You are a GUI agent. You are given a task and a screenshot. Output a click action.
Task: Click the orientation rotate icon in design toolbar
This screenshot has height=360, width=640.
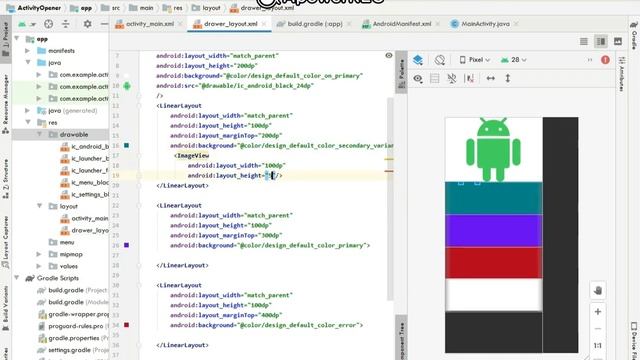(x=440, y=60)
